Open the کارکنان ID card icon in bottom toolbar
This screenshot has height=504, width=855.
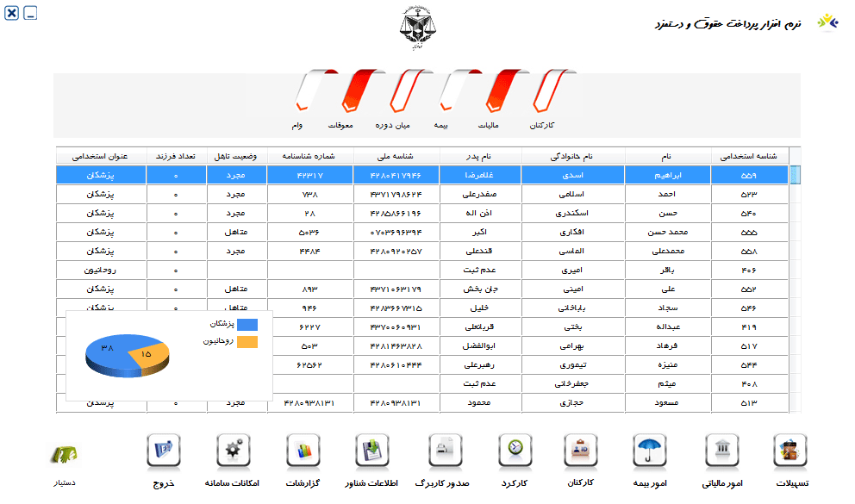582,451
